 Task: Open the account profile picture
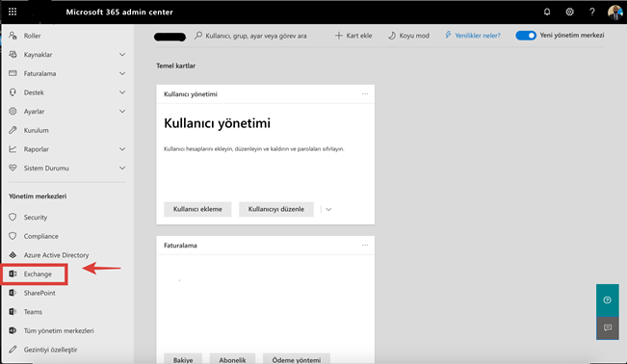point(615,12)
